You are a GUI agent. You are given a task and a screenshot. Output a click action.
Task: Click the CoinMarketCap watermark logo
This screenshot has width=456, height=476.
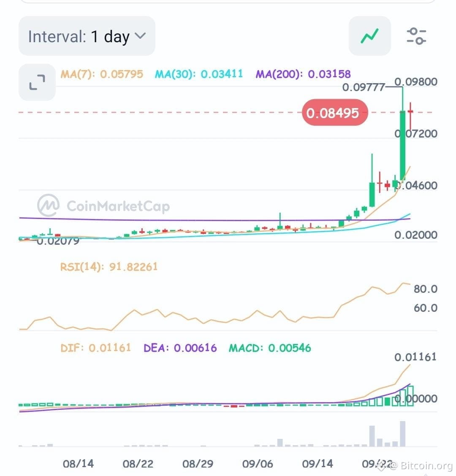point(103,206)
